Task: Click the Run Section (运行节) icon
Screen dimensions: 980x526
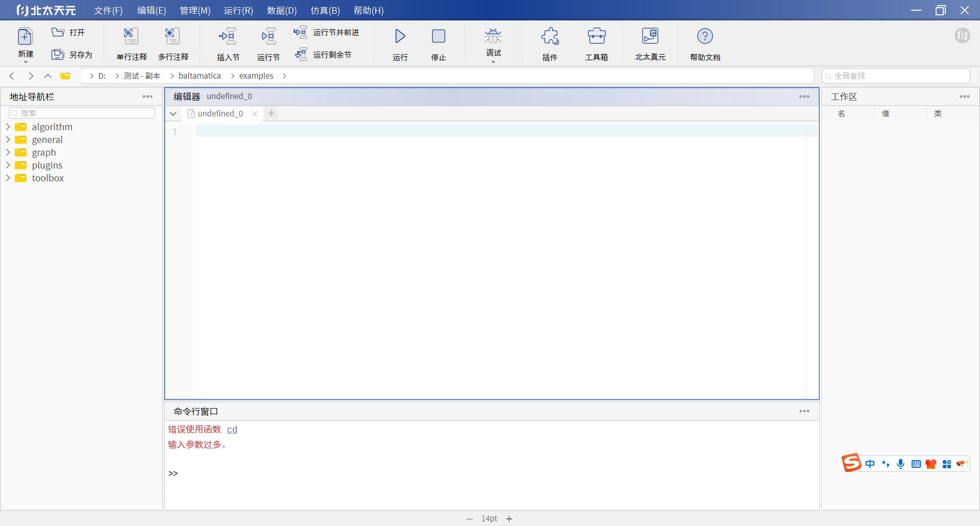Action: click(268, 36)
